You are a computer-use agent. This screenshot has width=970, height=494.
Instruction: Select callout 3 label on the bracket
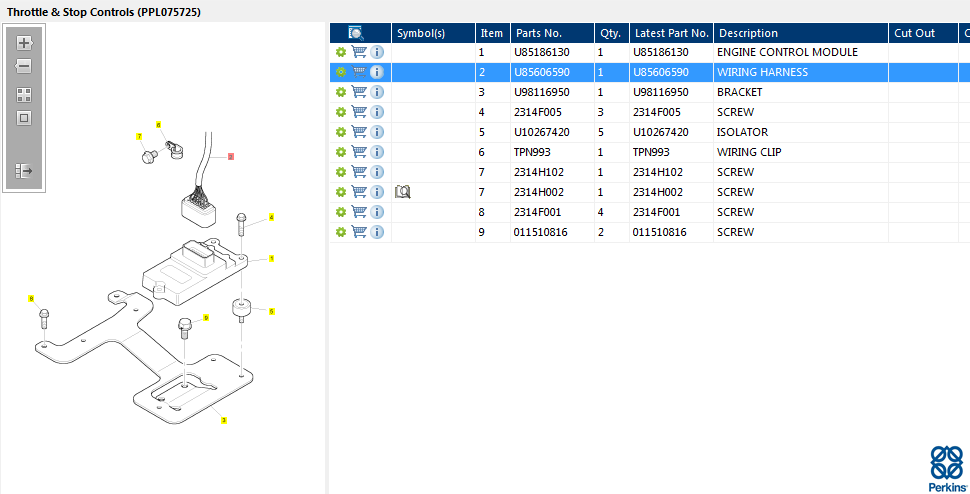click(x=224, y=420)
